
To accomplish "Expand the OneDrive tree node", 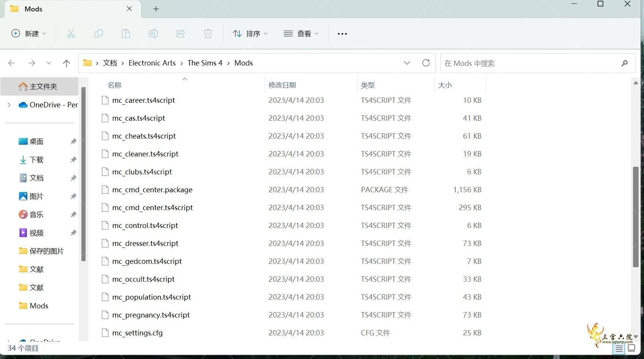I will point(9,105).
